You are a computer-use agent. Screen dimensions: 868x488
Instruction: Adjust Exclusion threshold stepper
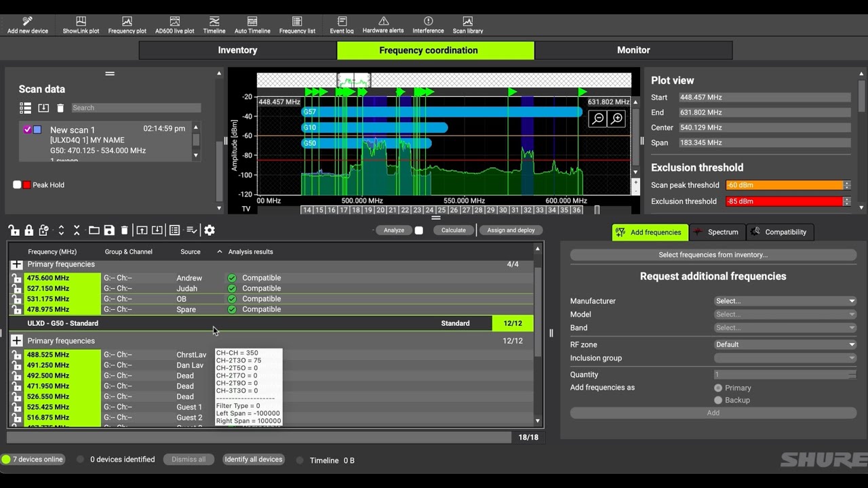[847, 201]
